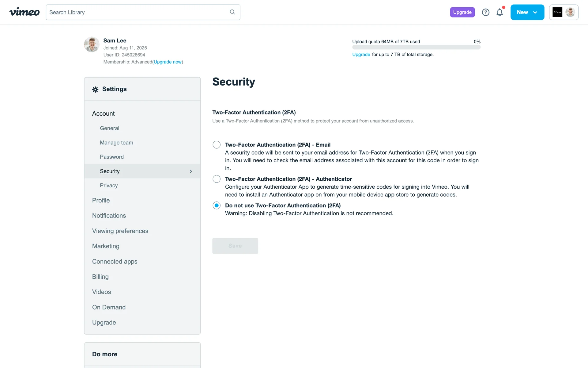
Task: Click the Security row chevron arrow
Action: click(191, 171)
